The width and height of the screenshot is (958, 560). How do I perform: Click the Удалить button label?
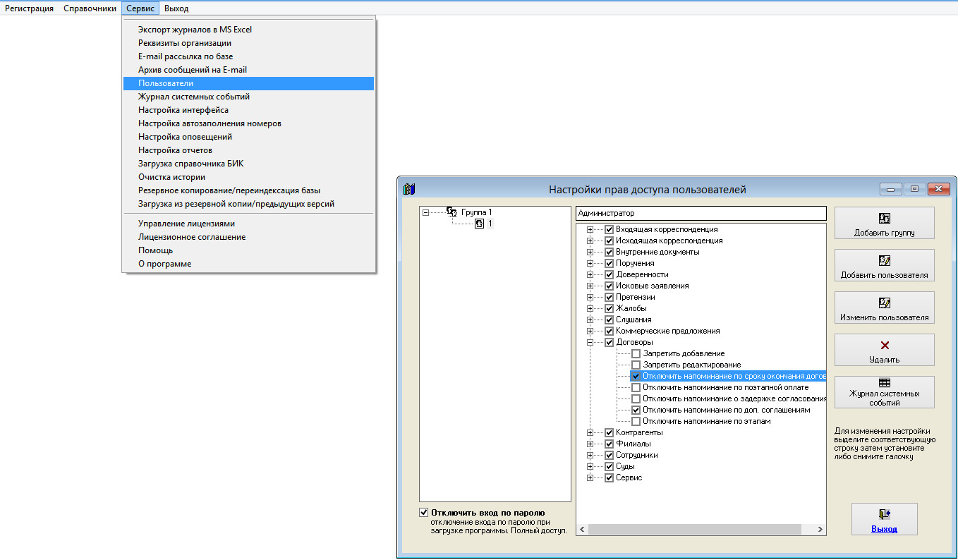tap(885, 360)
